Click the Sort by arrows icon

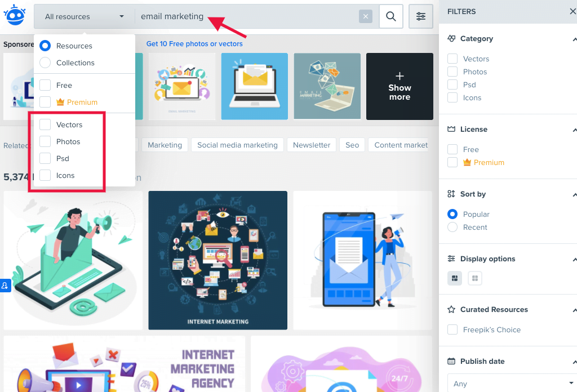pyautogui.click(x=451, y=194)
